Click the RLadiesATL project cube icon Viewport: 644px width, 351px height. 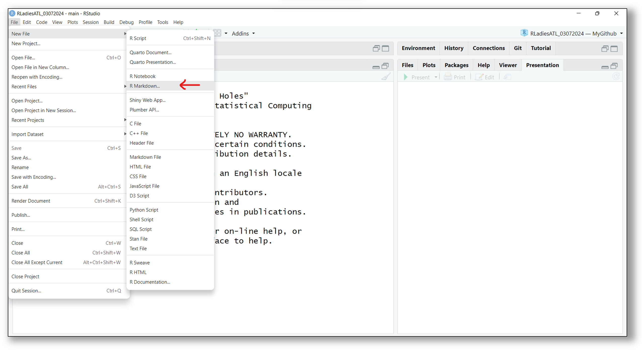tap(524, 33)
